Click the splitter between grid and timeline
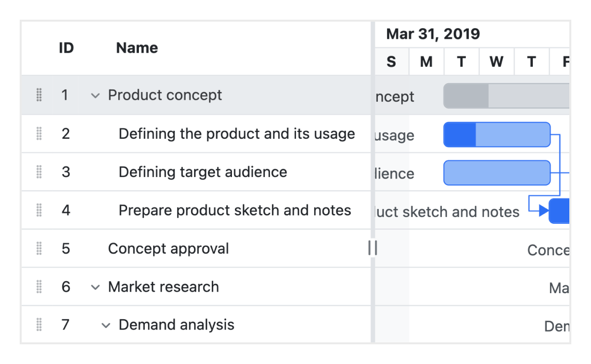Image resolution: width=591 pixels, height=364 pixels. (373, 248)
